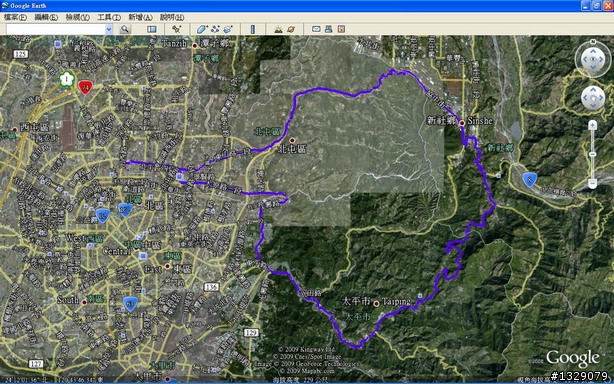Select the Add Placemark tool

pyautogui.click(x=176, y=29)
